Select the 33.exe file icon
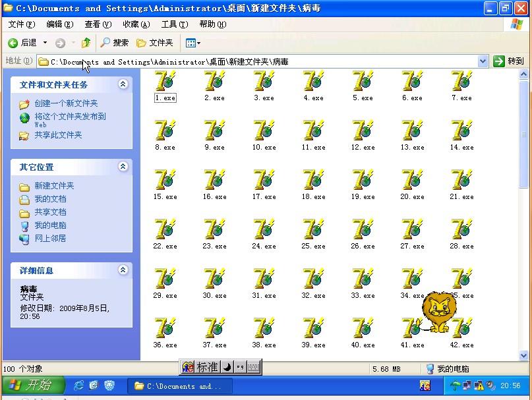Screen dimensions: 532x400 (363, 279)
